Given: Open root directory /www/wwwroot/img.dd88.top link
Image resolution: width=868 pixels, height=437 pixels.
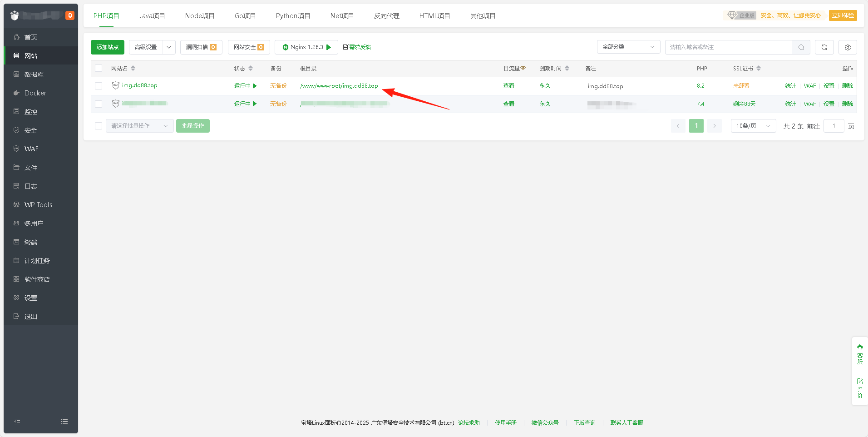Looking at the screenshot, I should [x=339, y=86].
